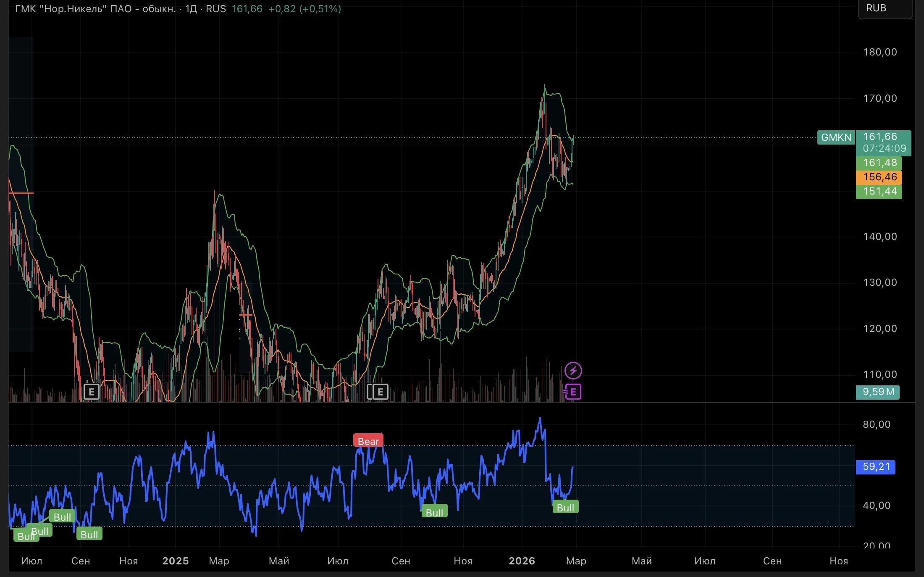
Task: Click the 2026 label on the time axis
Action: pyautogui.click(x=522, y=561)
